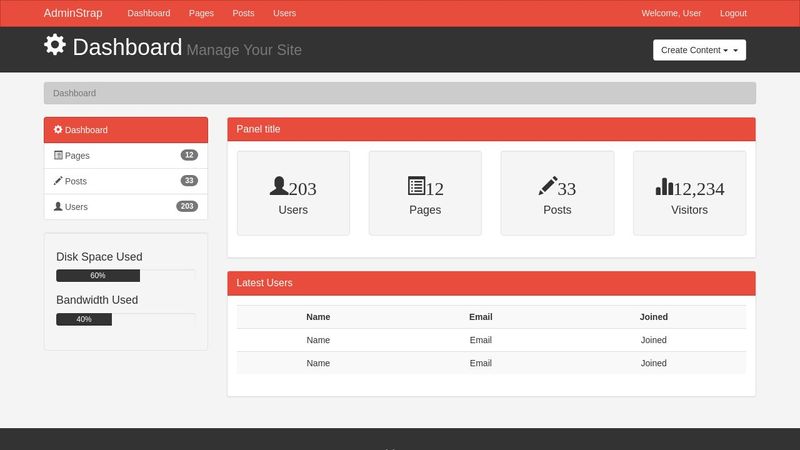Click the 203 badge on sidebar Users

(187, 206)
